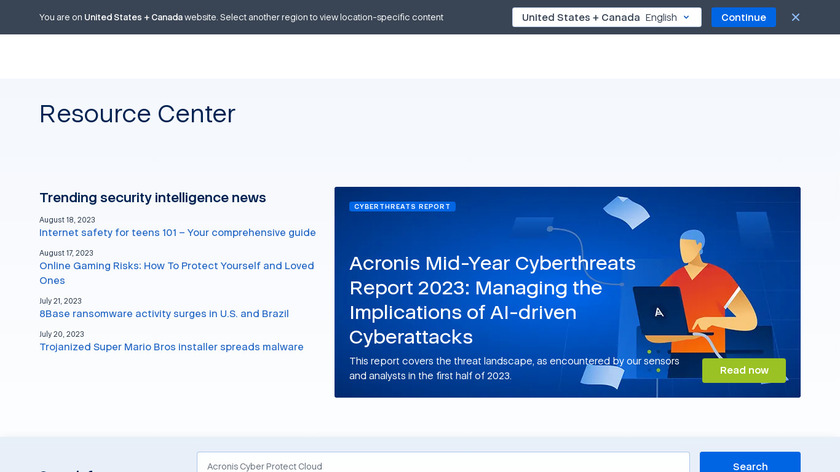Open 8Base ransomware activity surges article
The height and width of the screenshot is (472, 840).
pyautogui.click(x=164, y=313)
